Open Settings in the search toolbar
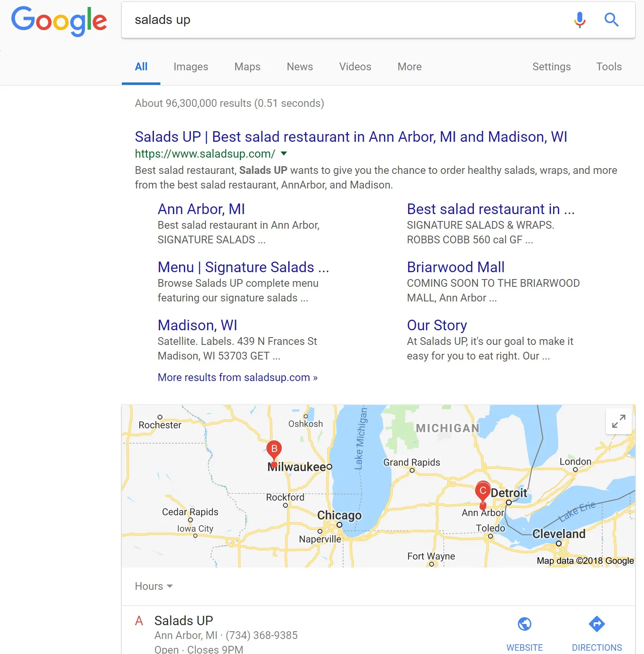Image resolution: width=644 pixels, height=654 pixels. [551, 67]
